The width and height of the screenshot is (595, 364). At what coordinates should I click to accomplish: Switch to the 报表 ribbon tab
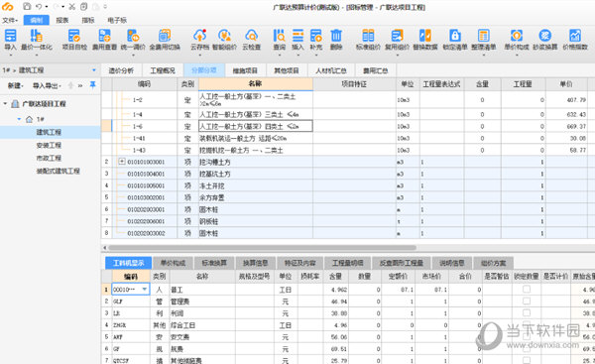[62, 20]
